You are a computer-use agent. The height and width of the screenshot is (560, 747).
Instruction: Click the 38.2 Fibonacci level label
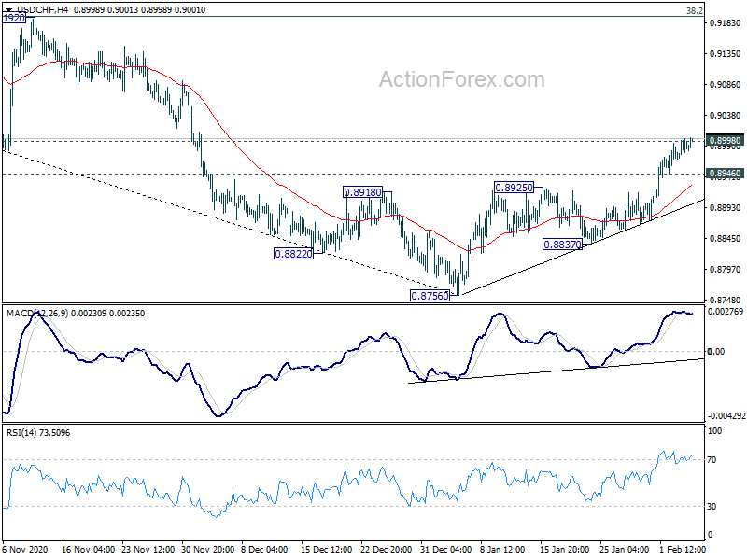[694, 10]
